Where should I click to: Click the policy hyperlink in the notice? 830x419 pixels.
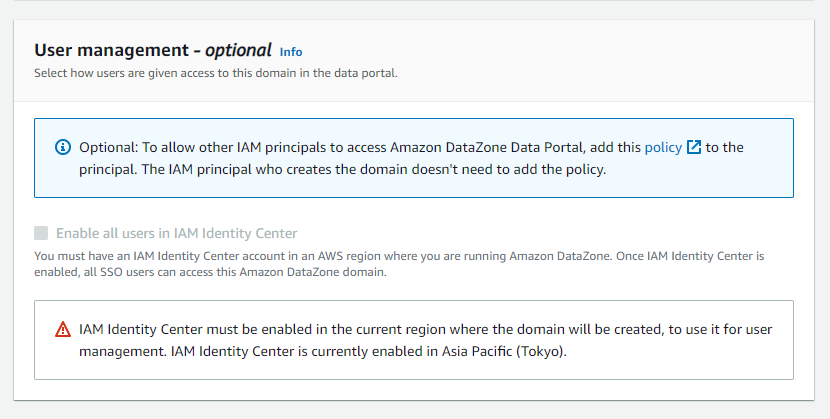(663, 147)
